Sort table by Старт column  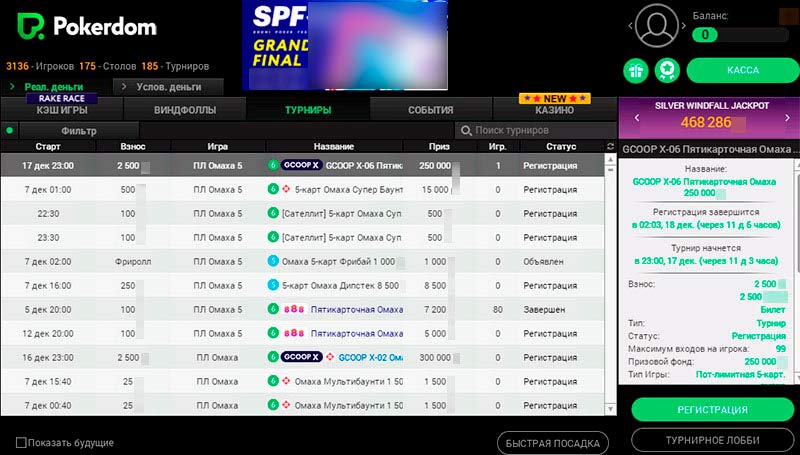click(48, 146)
